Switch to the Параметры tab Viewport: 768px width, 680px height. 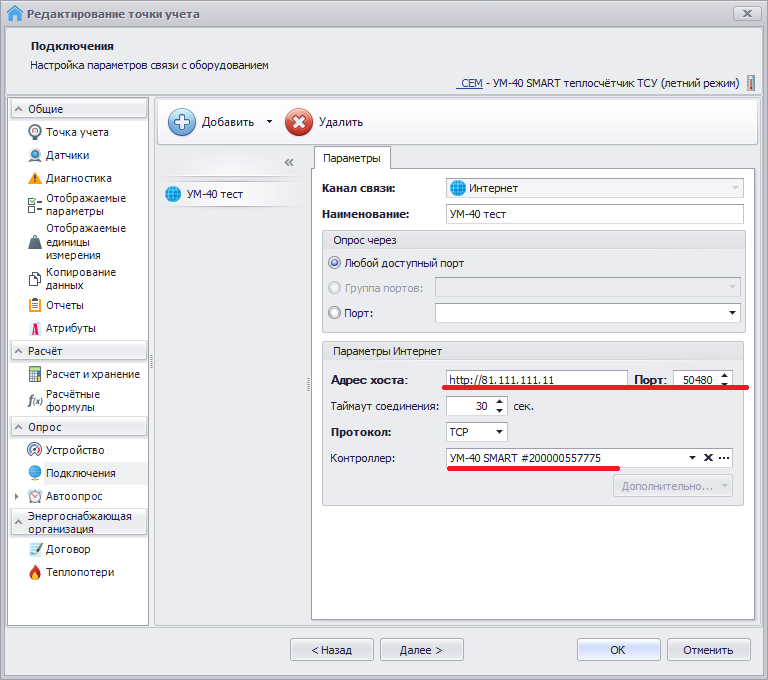click(x=351, y=159)
